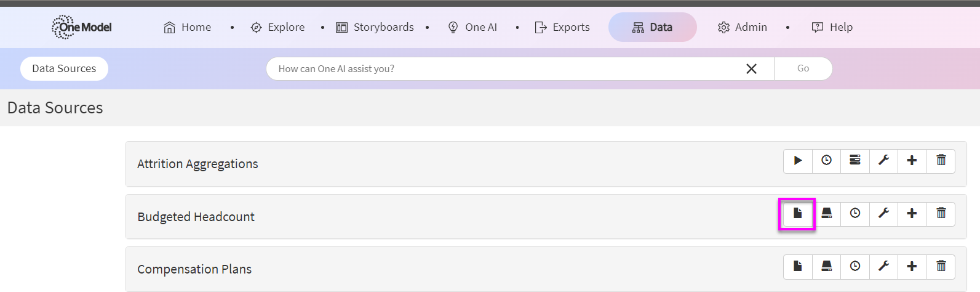Image resolution: width=980 pixels, height=292 pixels.
Task: Open the Admin menu
Action: coord(743,27)
